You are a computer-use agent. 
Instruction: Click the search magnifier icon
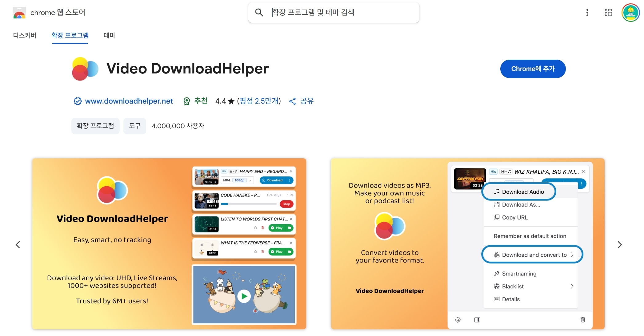pos(259,13)
